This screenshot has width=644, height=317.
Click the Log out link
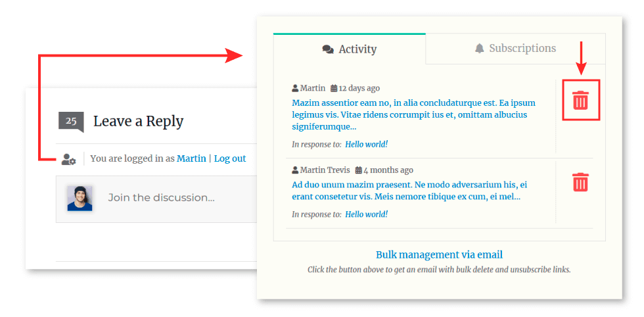(230, 158)
